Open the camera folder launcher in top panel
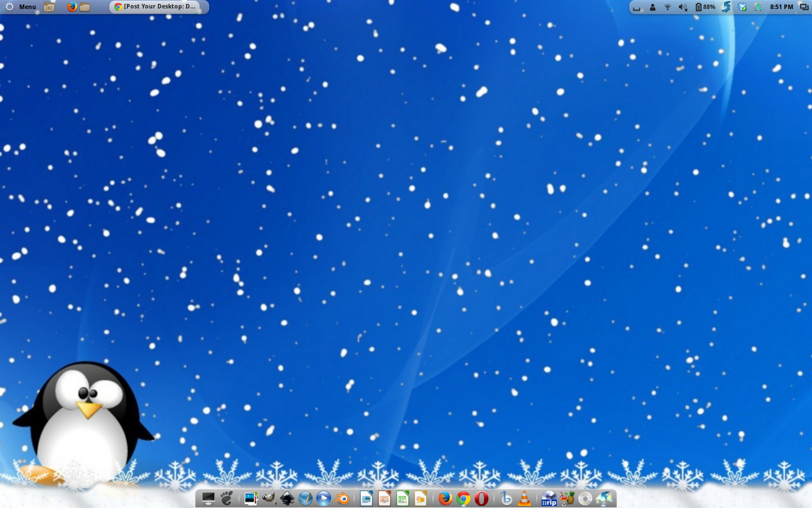Screen dimensions: 812x508 click(50, 7)
